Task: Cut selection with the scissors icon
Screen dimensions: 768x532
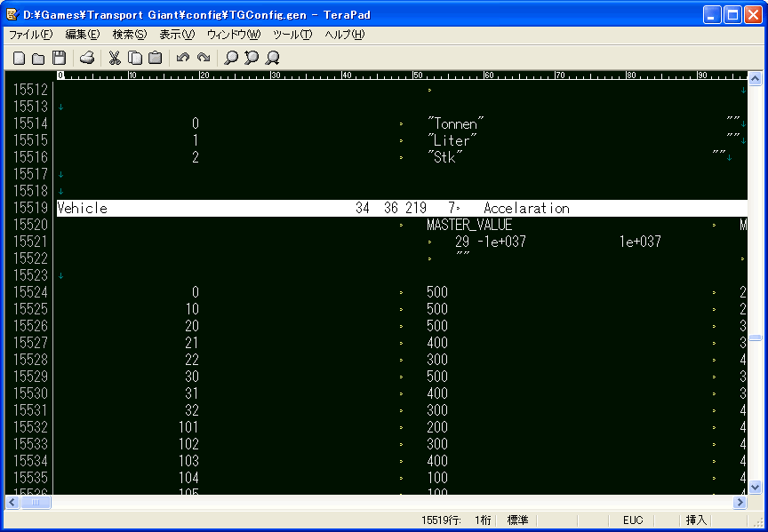Action: (115, 58)
